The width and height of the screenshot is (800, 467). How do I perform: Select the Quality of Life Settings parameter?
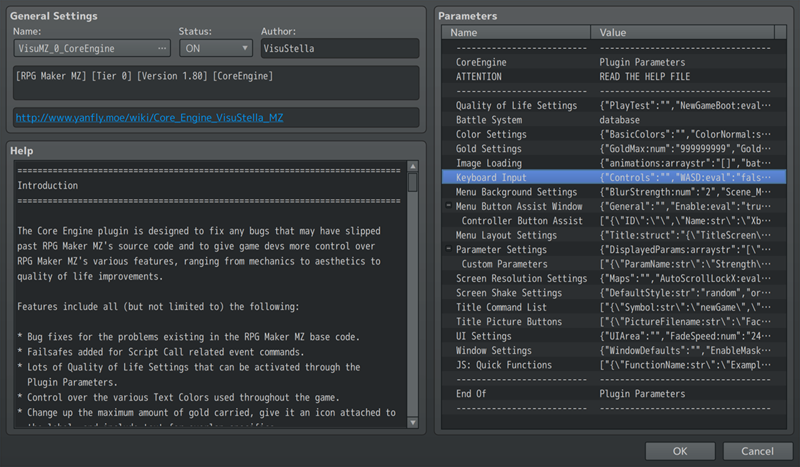click(x=516, y=105)
